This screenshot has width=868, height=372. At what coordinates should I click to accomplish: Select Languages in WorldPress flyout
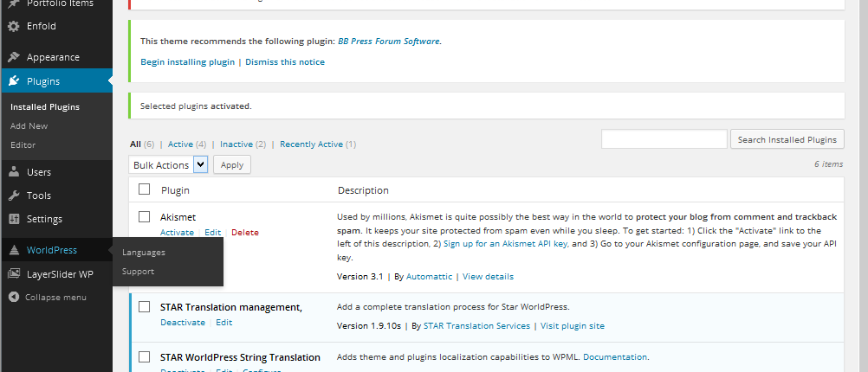tap(144, 253)
